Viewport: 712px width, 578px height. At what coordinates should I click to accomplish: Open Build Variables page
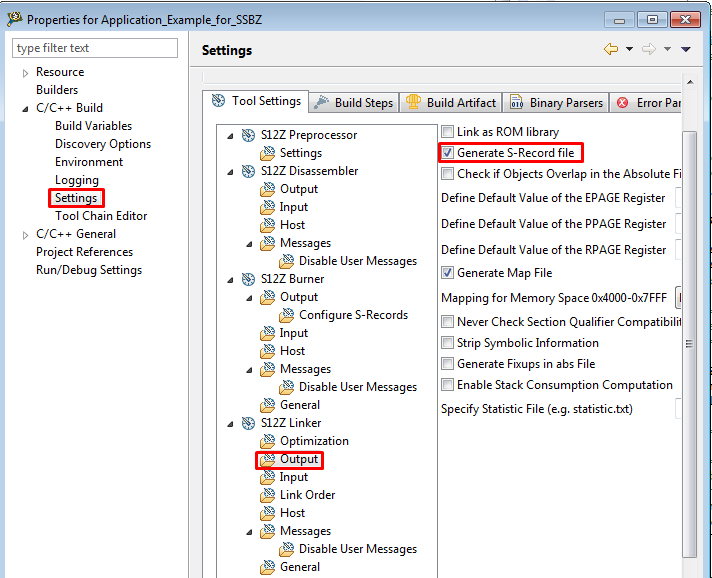point(93,126)
